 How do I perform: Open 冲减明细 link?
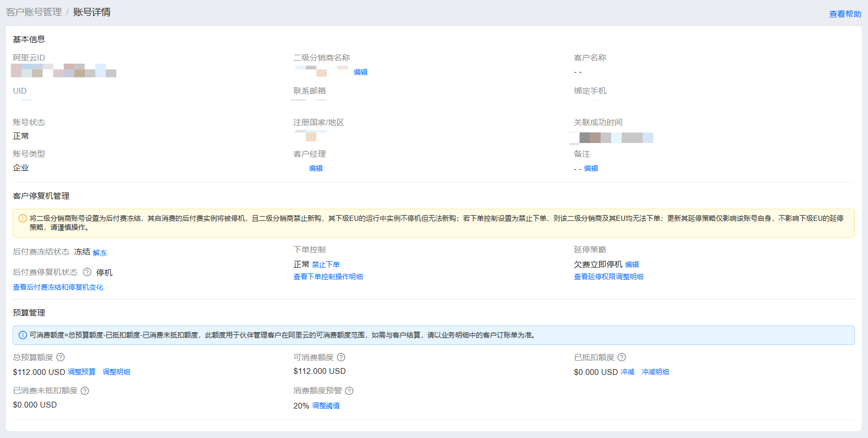tap(655, 372)
